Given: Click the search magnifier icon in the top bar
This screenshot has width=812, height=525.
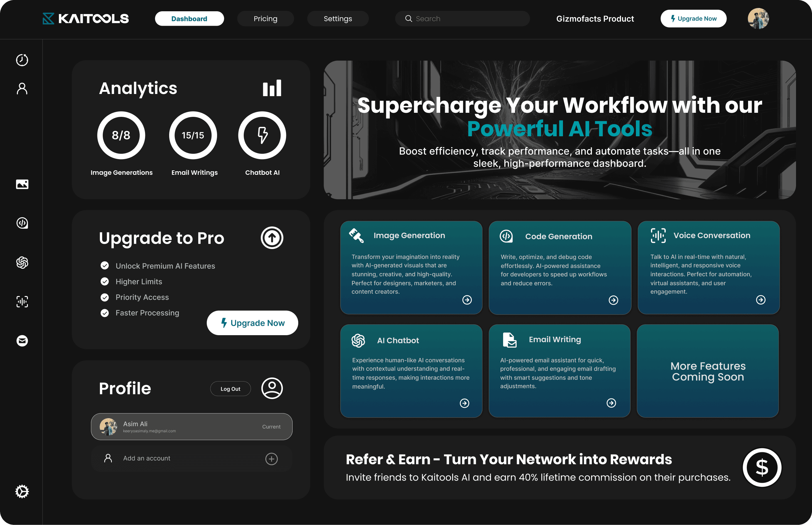Looking at the screenshot, I should tap(409, 18).
